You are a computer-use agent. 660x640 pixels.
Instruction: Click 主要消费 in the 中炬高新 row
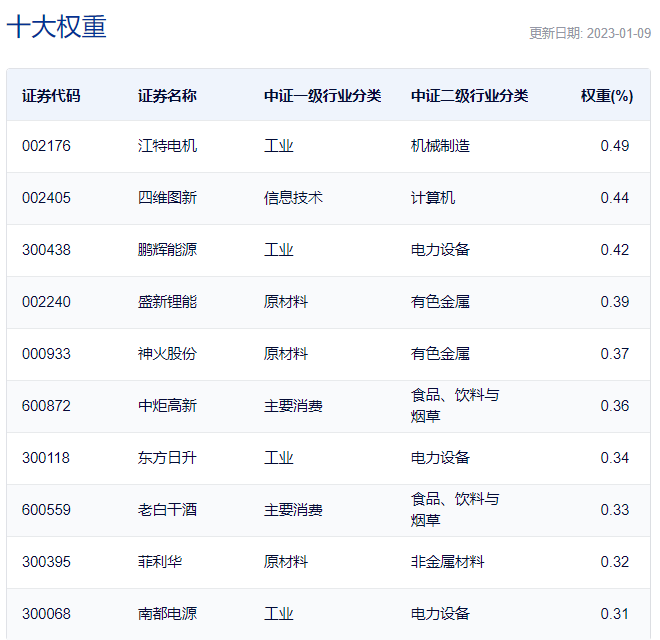[293, 406]
